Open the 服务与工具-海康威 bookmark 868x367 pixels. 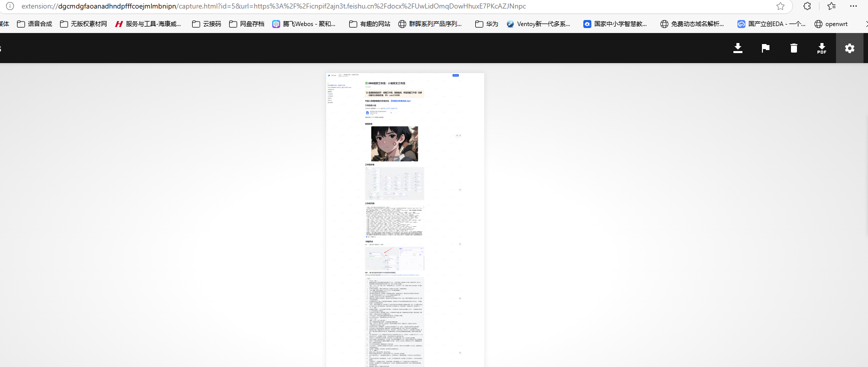pyautogui.click(x=148, y=24)
